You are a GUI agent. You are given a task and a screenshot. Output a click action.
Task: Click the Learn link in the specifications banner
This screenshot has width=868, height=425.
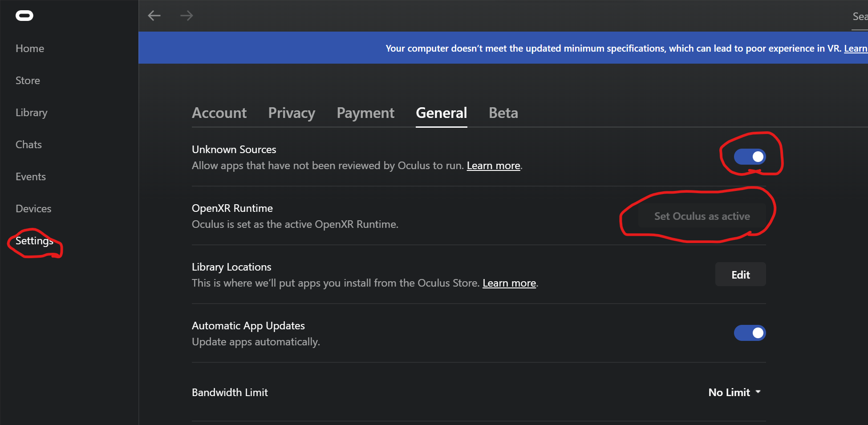pos(856,48)
